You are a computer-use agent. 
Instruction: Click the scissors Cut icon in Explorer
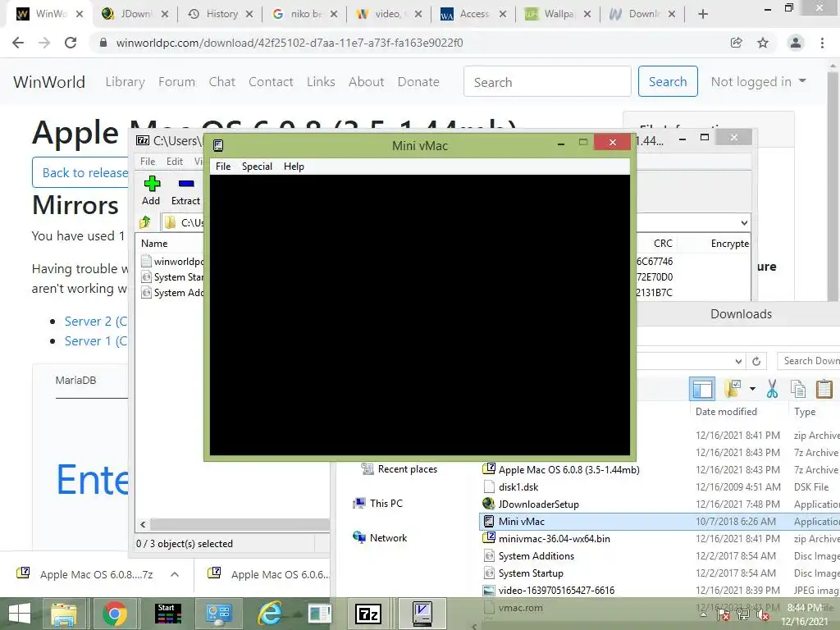772,389
